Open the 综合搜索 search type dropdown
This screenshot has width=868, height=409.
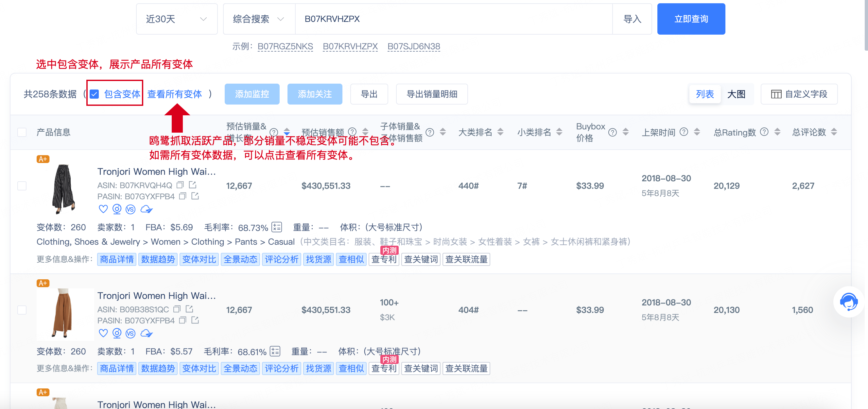(259, 19)
